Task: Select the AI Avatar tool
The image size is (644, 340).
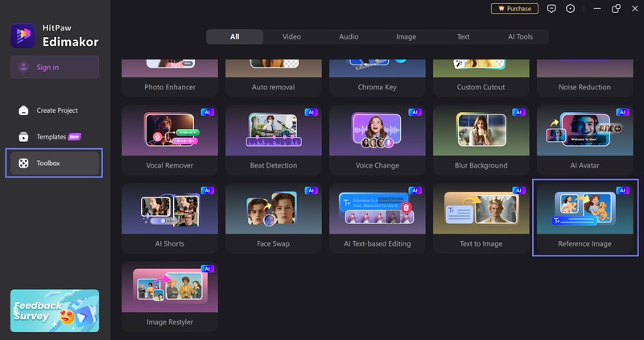Action: pyautogui.click(x=584, y=138)
